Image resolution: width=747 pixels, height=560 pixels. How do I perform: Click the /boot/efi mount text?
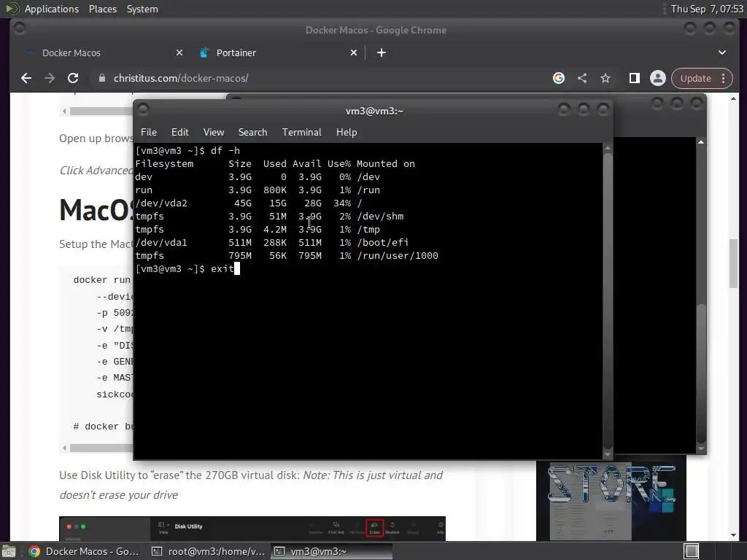[x=382, y=242]
